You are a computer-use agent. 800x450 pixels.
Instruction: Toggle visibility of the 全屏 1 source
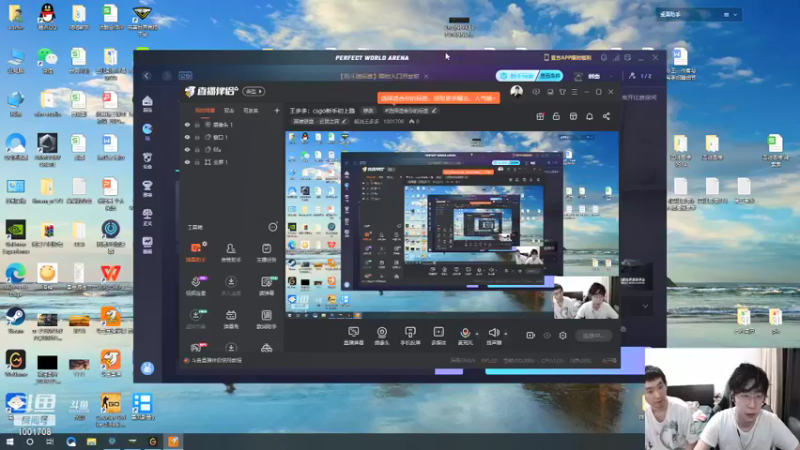coord(187,162)
